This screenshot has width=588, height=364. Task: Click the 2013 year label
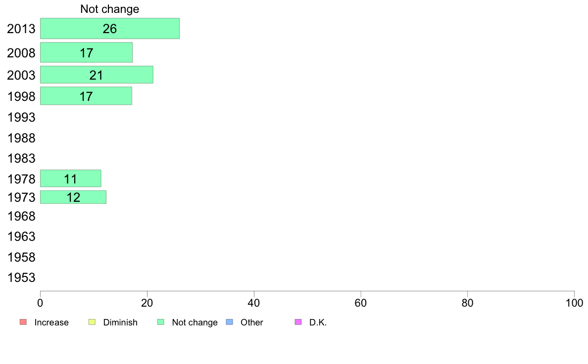[21, 29]
